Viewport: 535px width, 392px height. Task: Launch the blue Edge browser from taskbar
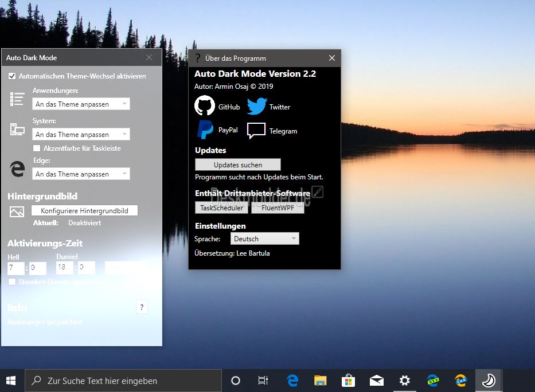point(292,381)
